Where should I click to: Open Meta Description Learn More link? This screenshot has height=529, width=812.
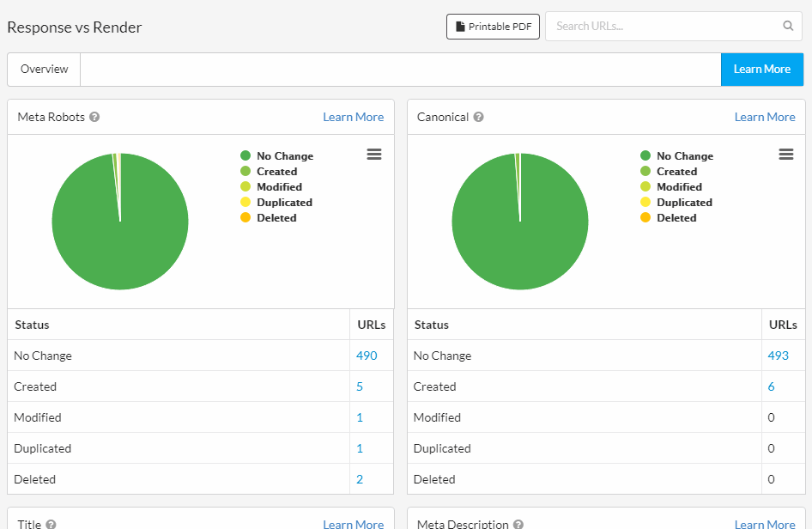point(765,524)
